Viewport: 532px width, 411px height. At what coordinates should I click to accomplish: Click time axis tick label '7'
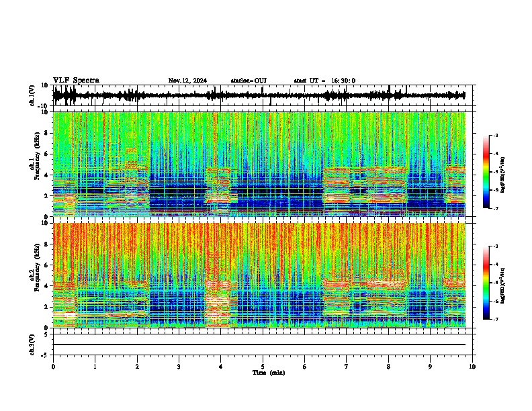pyautogui.click(x=347, y=367)
